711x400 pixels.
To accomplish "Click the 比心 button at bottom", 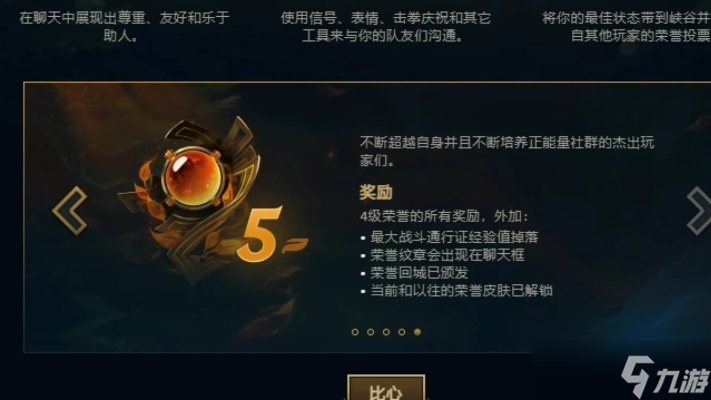I will pyautogui.click(x=386, y=388).
